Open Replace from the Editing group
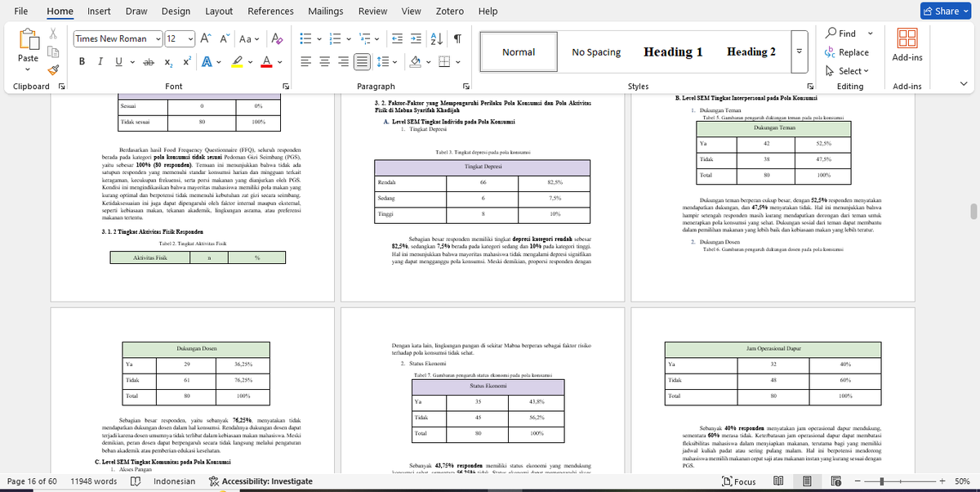The height and width of the screenshot is (492, 980). (846, 52)
